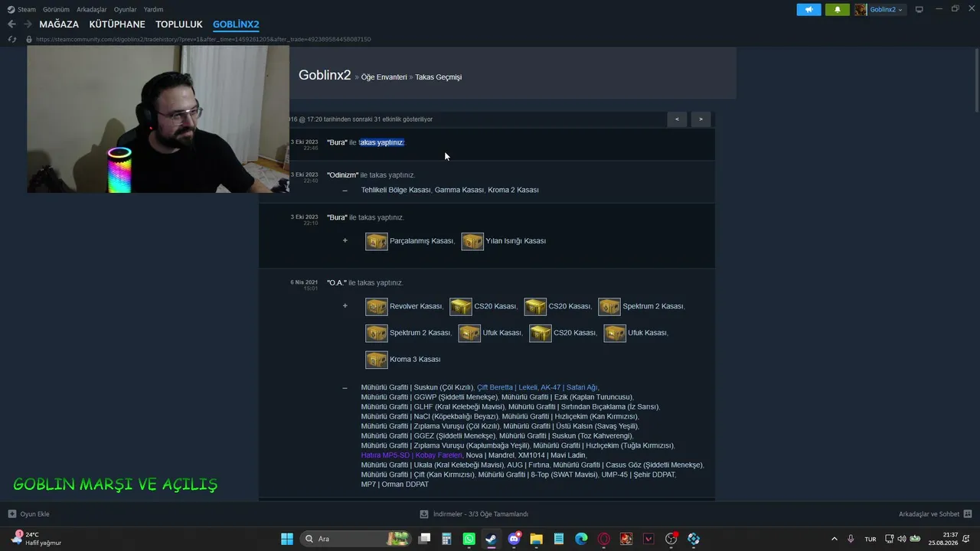Click the downloads icon beside İndirmeler
This screenshot has width=980, height=551.
coord(424,514)
